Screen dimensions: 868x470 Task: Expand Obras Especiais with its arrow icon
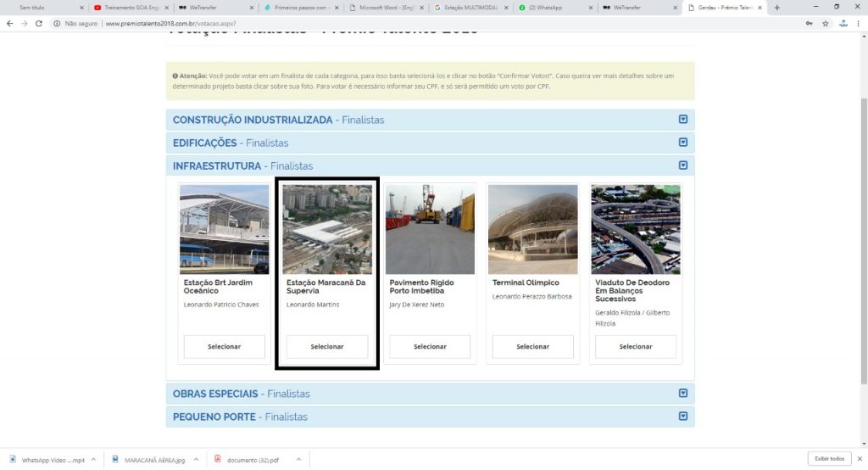pos(683,393)
